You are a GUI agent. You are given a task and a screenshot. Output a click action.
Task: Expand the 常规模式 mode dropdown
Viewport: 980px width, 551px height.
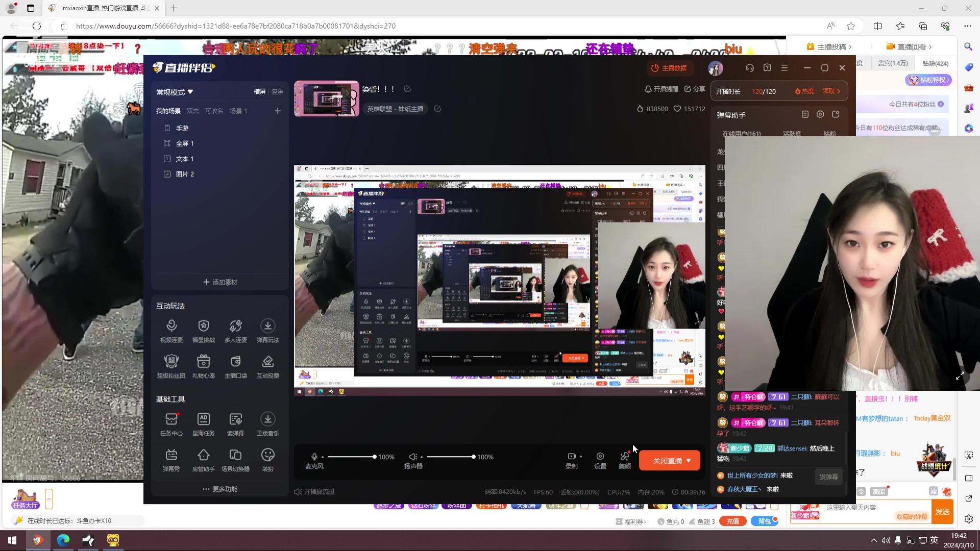click(x=190, y=92)
